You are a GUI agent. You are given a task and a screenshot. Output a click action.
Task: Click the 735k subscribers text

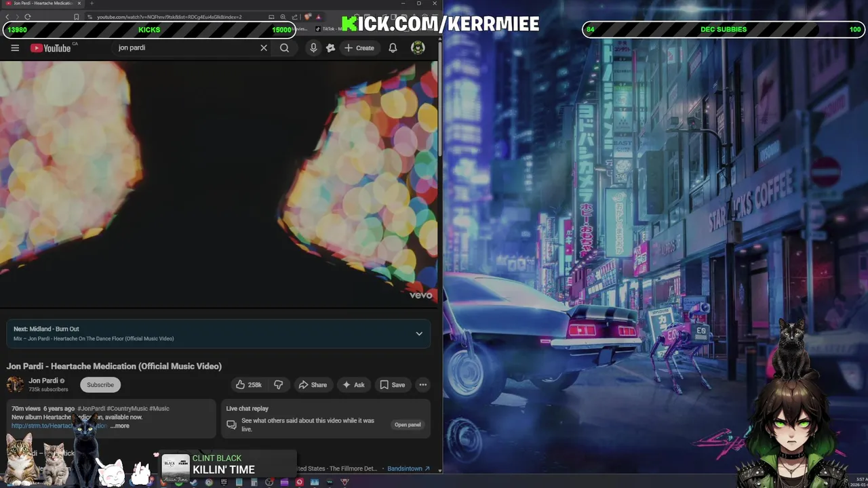point(48,390)
